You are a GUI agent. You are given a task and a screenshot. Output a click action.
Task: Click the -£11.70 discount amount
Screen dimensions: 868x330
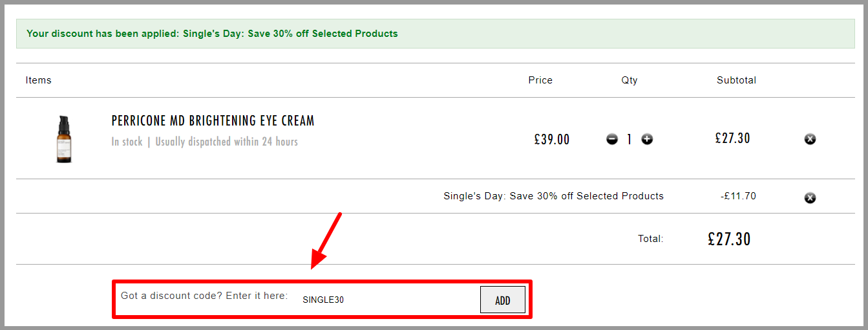click(x=738, y=196)
